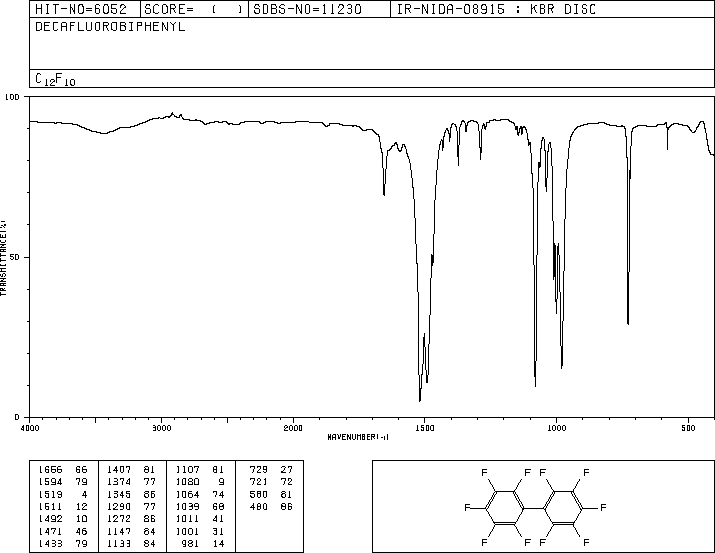Click peak table entry 1290
This screenshot has height=553, width=715.
(x=119, y=506)
